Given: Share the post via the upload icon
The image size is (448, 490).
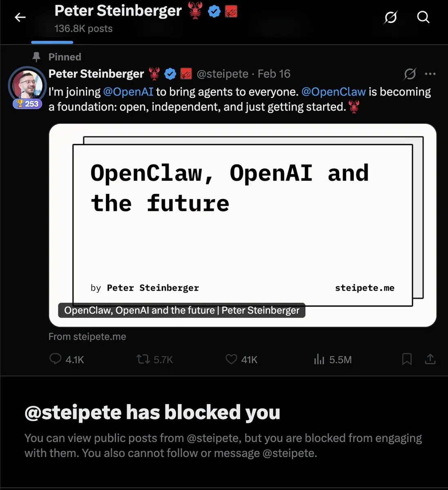Looking at the screenshot, I should [x=430, y=359].
